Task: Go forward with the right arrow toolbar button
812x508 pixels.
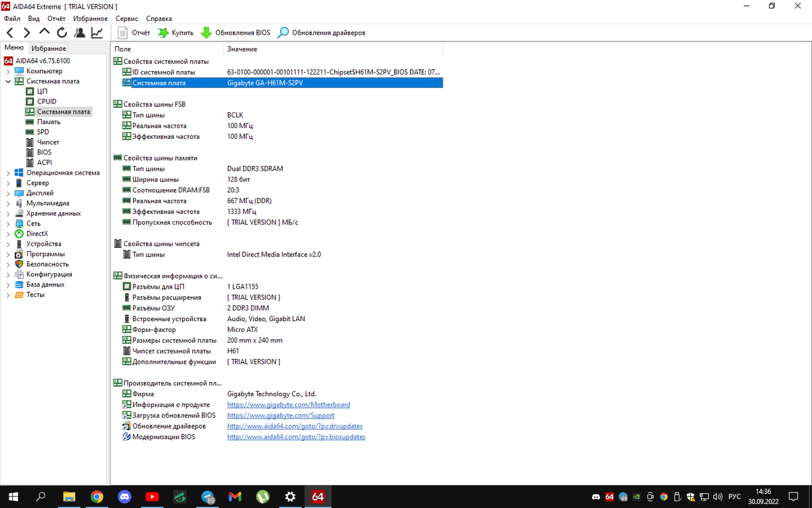Action: [27, 33]
